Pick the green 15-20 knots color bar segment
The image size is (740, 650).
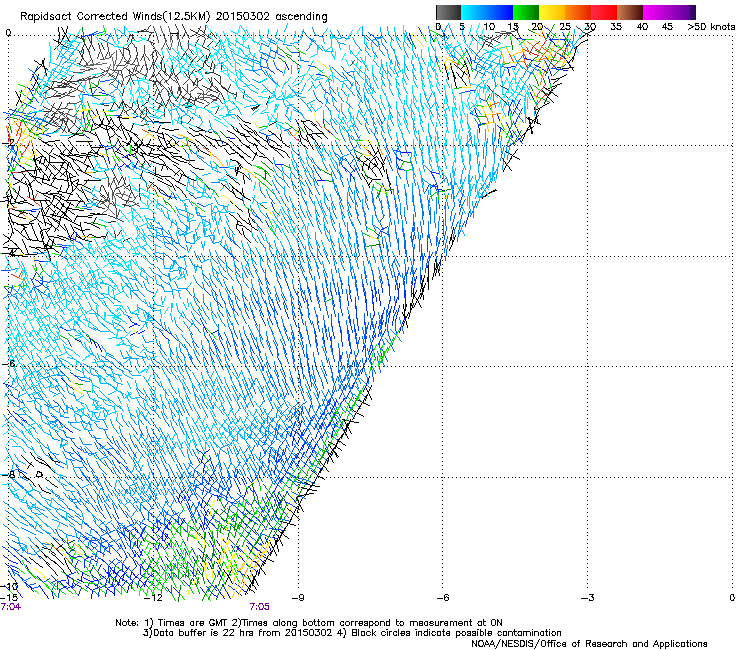pos(526,12)
